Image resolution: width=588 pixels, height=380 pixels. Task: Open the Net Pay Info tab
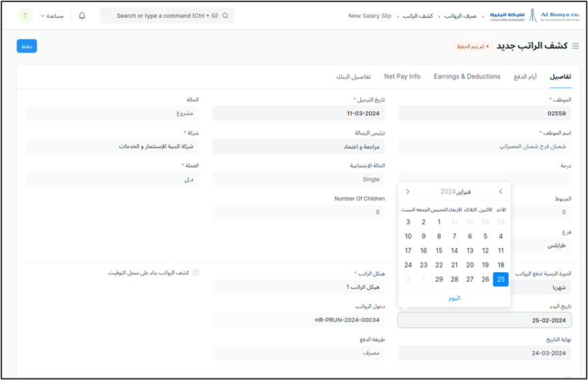402,76
